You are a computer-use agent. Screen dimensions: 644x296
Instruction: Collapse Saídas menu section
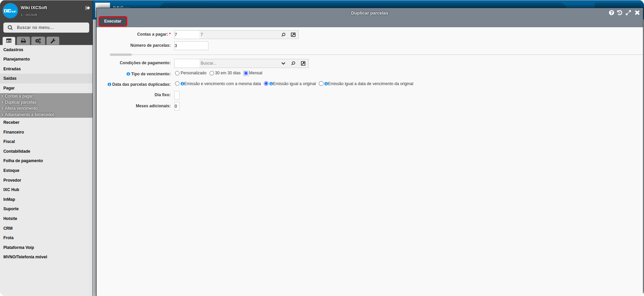(x=46, y=78)
